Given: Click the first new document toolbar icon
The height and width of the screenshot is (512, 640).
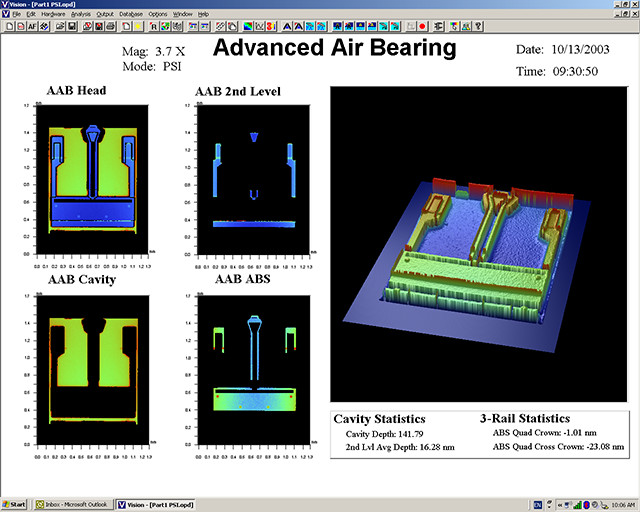Looking at the screenshot, I should [10, 25].
